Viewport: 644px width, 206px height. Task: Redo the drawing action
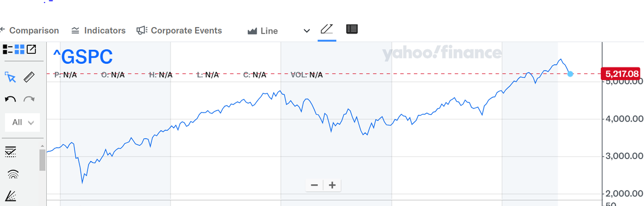(x=29, y=99)
